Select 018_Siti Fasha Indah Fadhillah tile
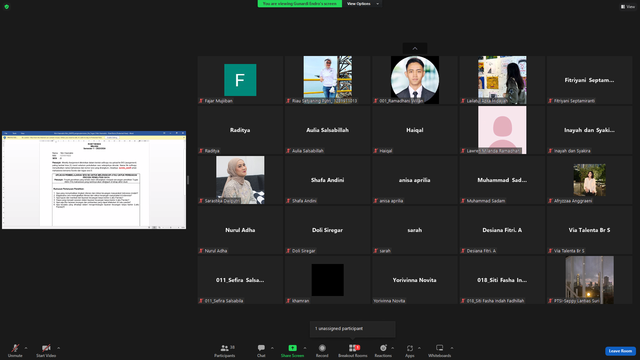640x360 pixels. [502, 280]
